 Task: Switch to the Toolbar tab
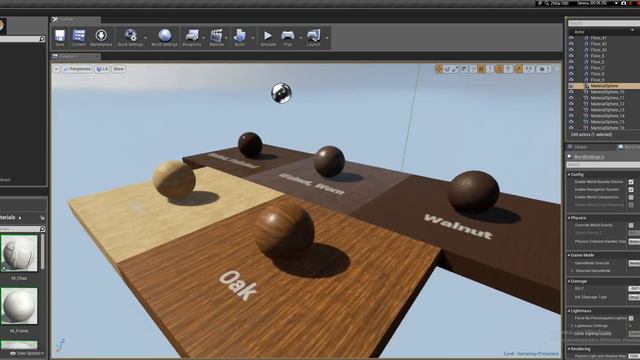pyautogui.click(x=75, y=20)
